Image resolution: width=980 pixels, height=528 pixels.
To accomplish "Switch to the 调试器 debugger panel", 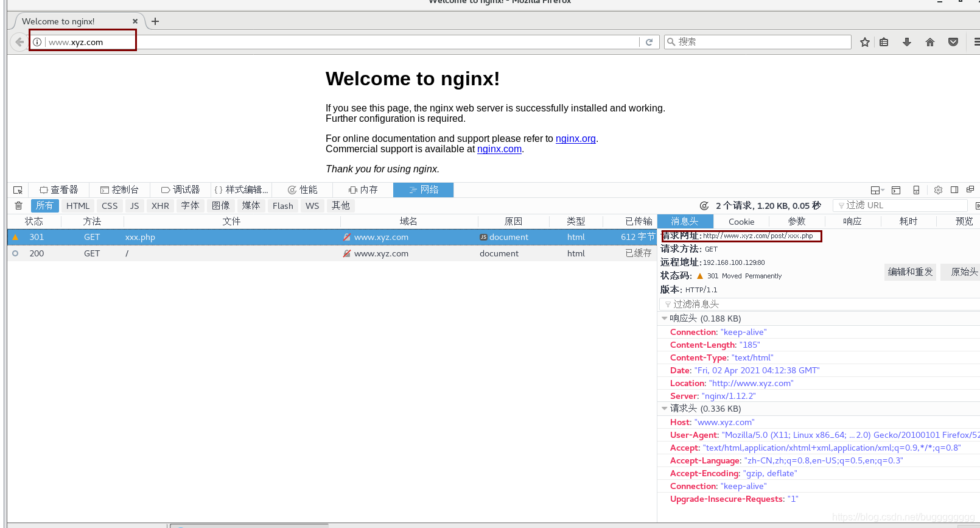I will coord(180,190).
